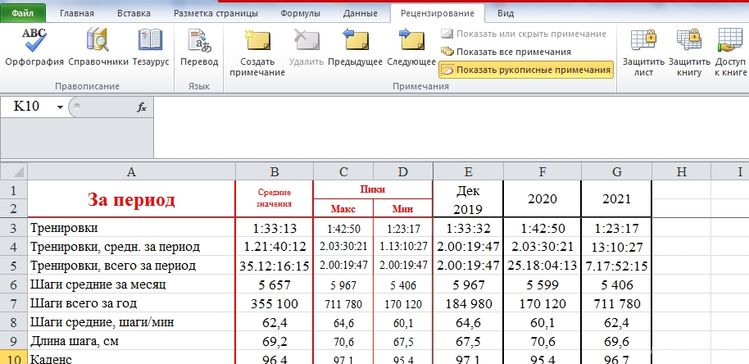This screenshot has height=364, width=749.
Task: Select the 'Пики' header cell
Action: pos(373,189)
